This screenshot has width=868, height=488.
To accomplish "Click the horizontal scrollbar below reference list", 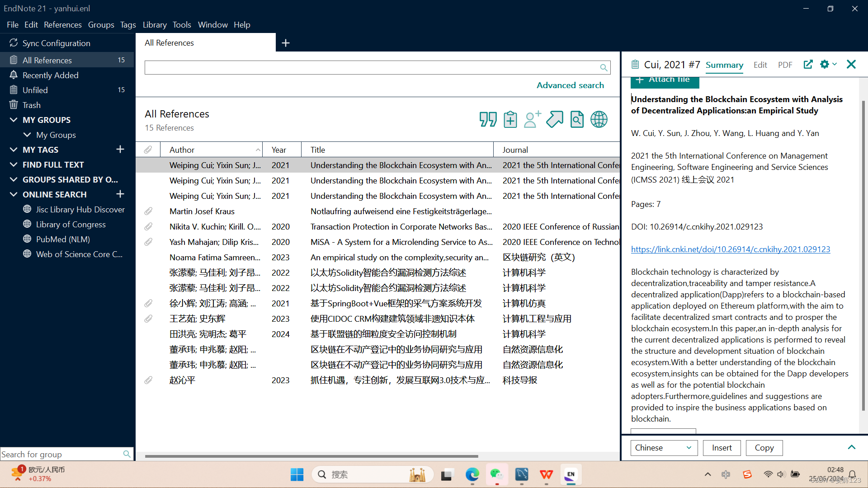I will [311, 456].
